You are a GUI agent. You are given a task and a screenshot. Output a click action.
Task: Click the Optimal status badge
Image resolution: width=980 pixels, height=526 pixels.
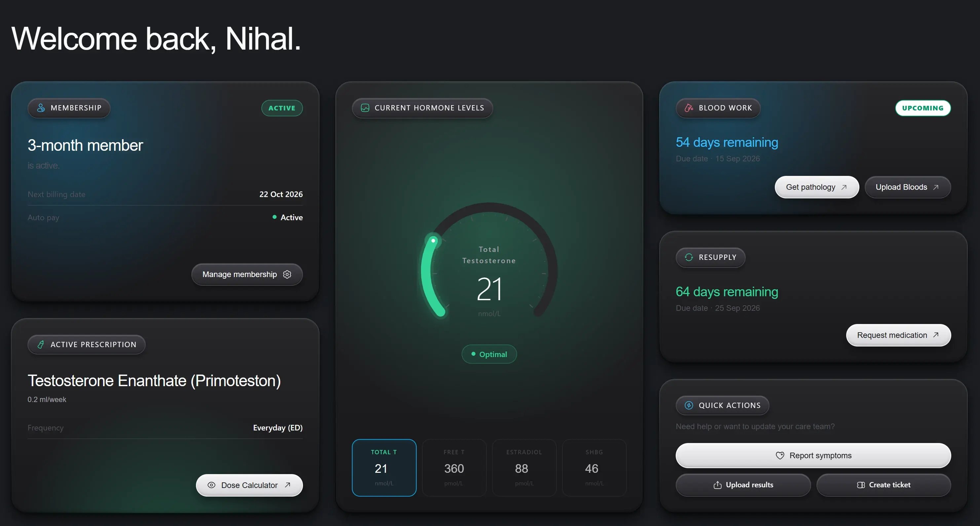tap(489, 354)
